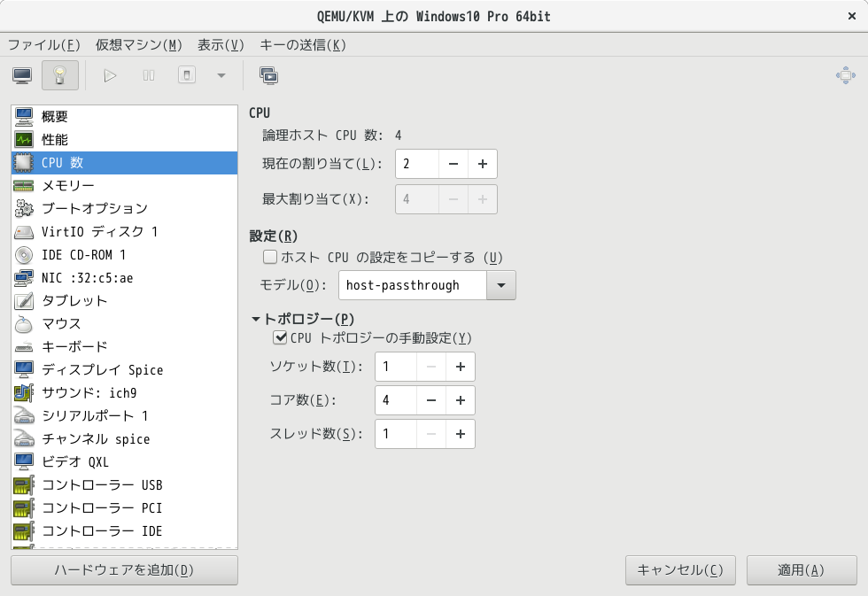Increase コア数 value

pyautogui.click(x=461, y=400)
